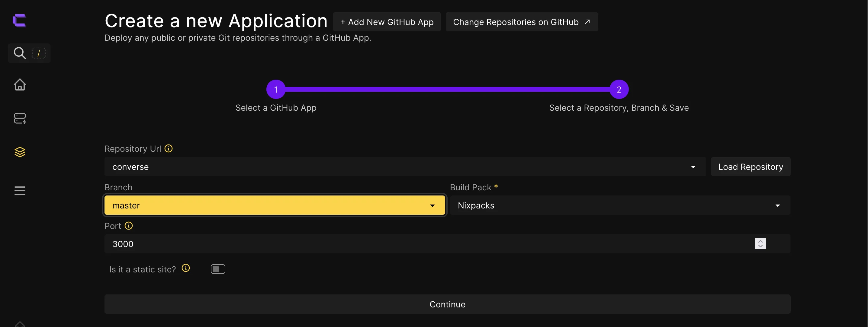Click the Port number stepper arrows
The height and width of the screenshot is (327, 868).
[x=760, y=244]
